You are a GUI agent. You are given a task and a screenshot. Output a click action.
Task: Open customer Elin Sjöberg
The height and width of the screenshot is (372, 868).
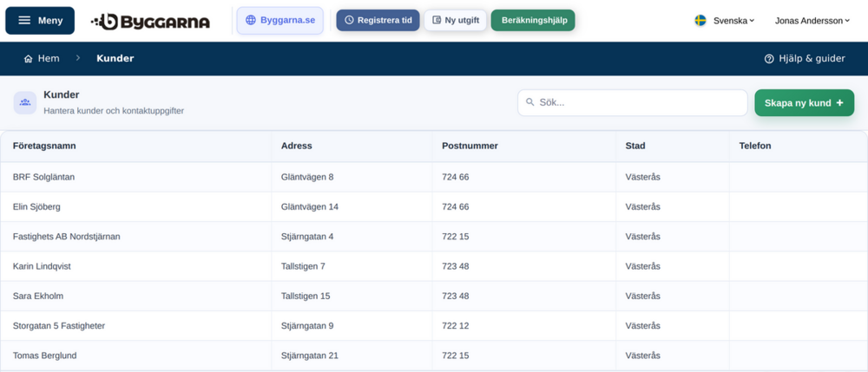[x=36, y=206]
